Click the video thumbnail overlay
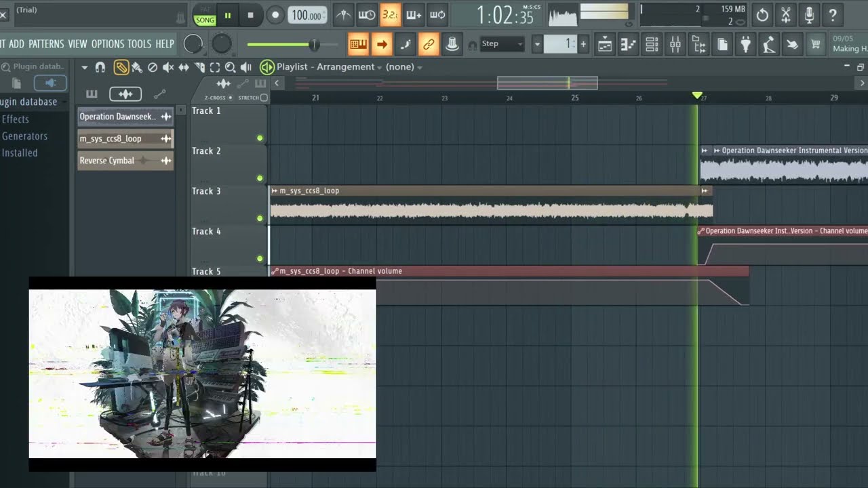The width and height of the screenshot is (868, 488). [x=202, y=374]
